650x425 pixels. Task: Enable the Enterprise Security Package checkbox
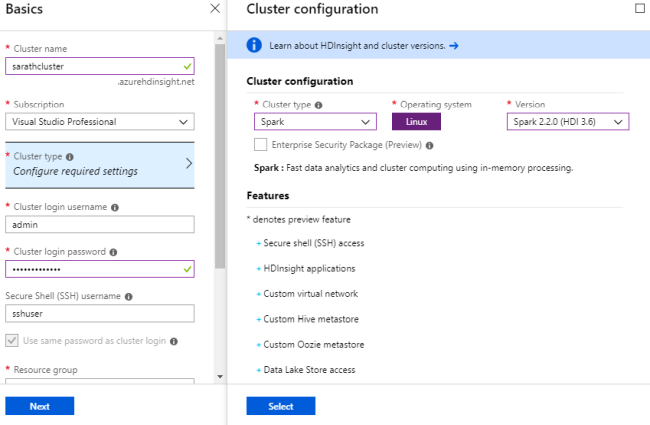[261, 145]
